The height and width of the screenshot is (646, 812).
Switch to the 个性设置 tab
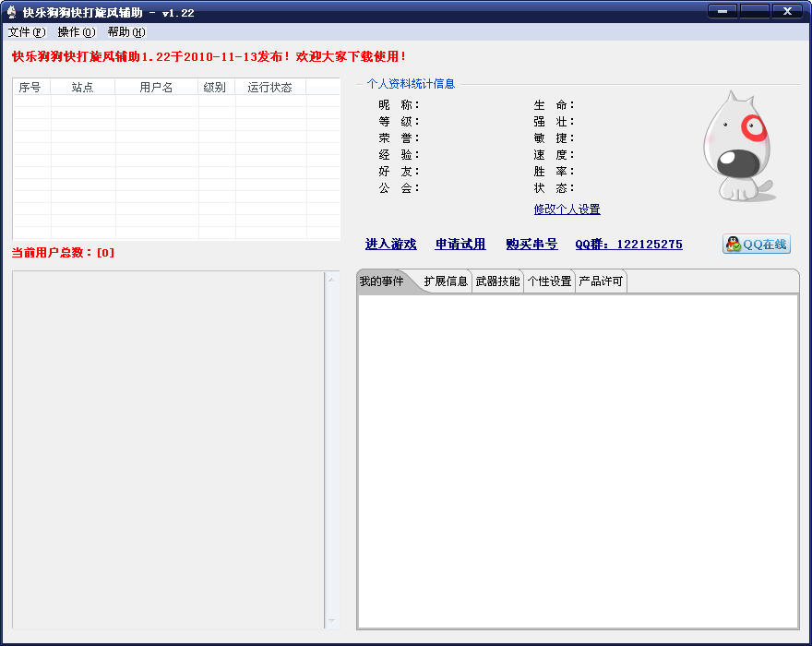pyautogui.click(x=549, y=281)
